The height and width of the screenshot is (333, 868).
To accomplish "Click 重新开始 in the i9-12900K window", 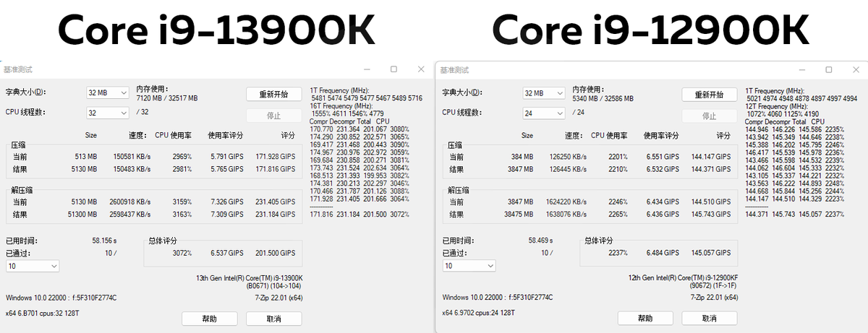I will [710, 95].
